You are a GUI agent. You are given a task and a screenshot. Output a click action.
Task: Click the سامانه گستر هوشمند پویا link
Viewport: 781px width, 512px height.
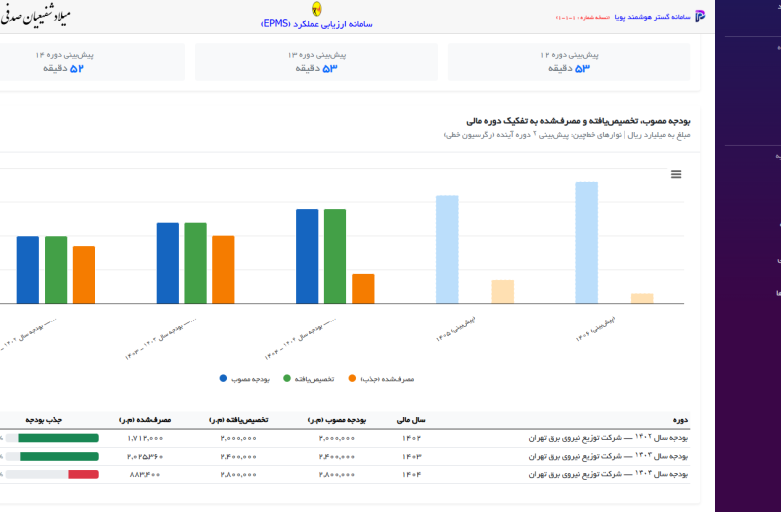[652, 17]
